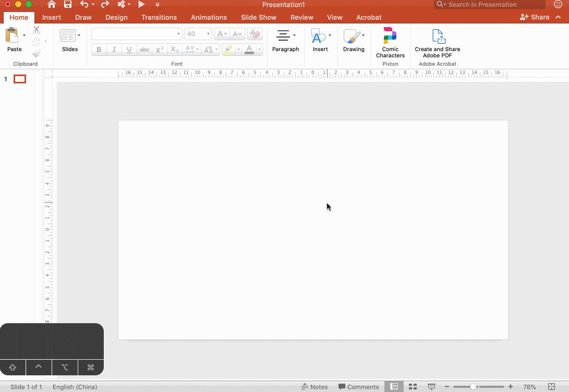
Task: Expand the font name dropdown
Action: (178, 34)
